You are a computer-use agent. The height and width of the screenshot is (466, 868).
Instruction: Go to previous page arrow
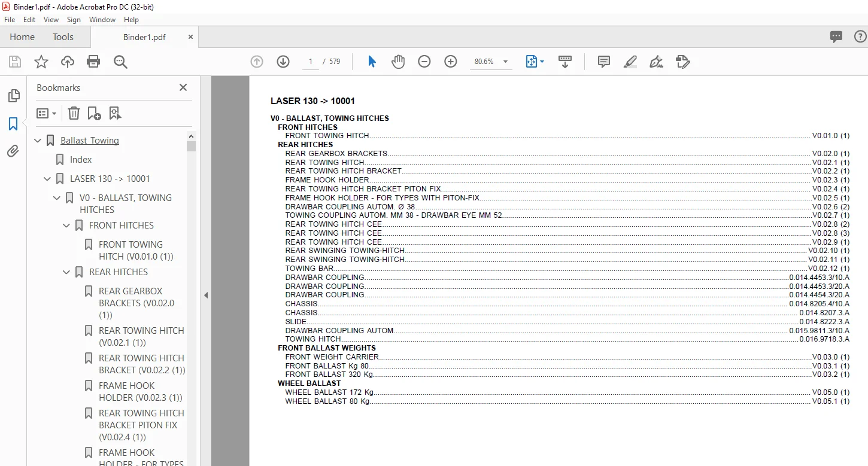click(x=257, y=62)
